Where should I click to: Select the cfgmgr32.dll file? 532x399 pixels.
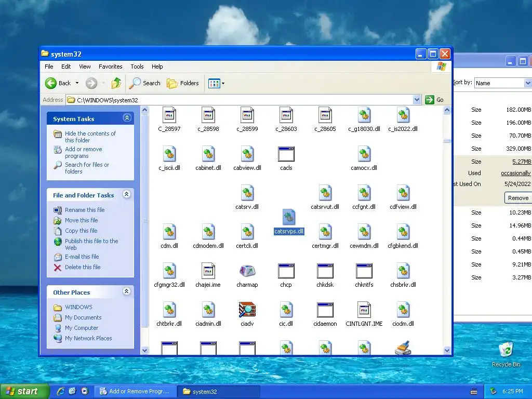(169, 275)
